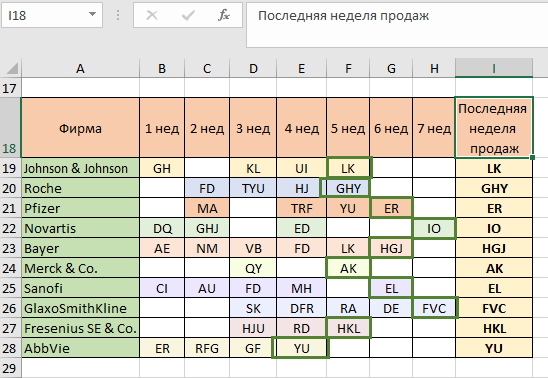Select column D header
548x378 pixels.
coord(253,68)
